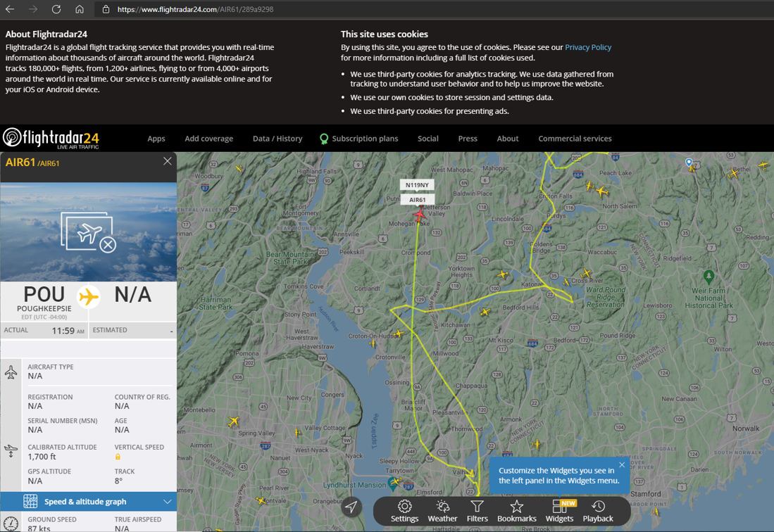Screen dimensions: 774x532
Task: Click the POU origin airport code
Action: (x=44, y=294)
